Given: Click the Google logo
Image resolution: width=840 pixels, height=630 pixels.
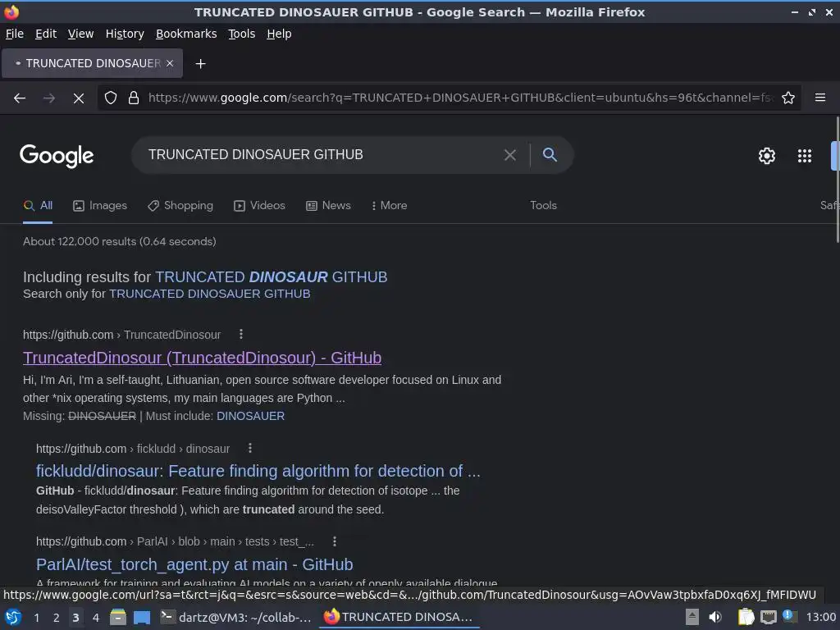Looking at the screenshot, I should point(57,156).
